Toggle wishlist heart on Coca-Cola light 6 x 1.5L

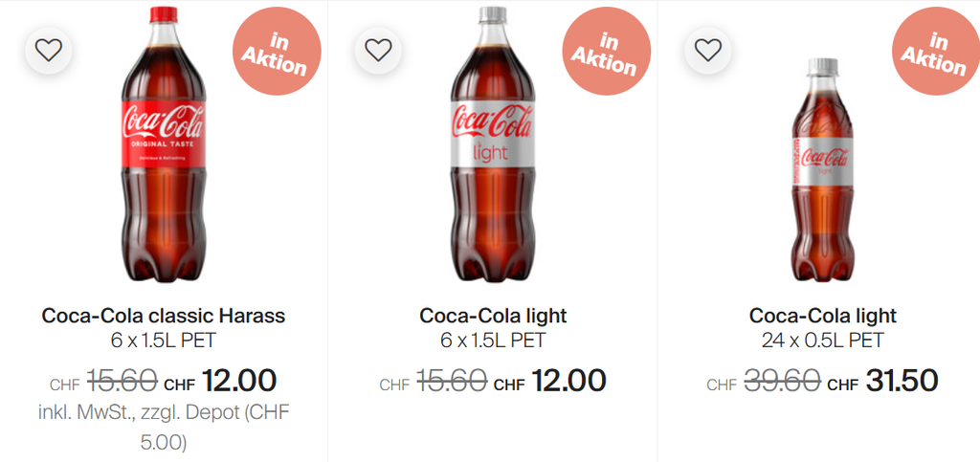378,50
